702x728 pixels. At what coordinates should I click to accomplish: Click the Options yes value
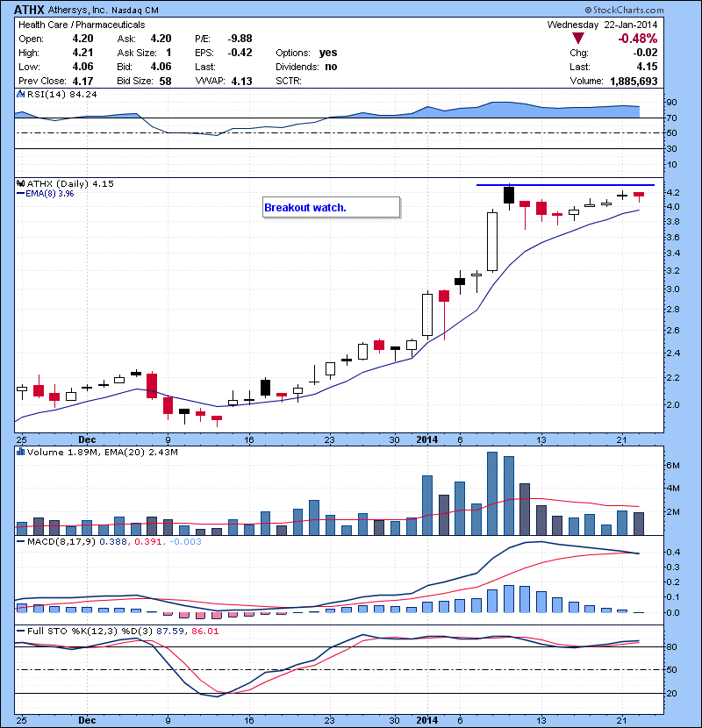[328, 53]
